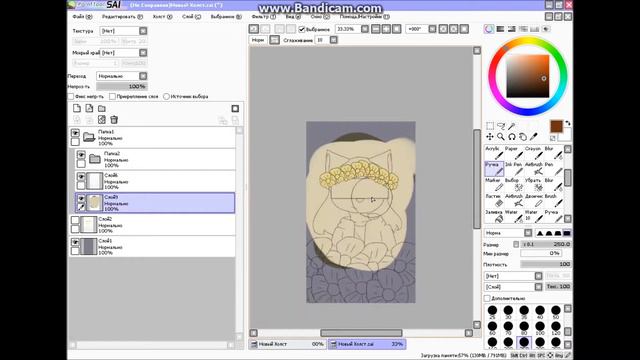Select the Paper brush tool
Screen dimensions: 640x360
pos(513,153)
